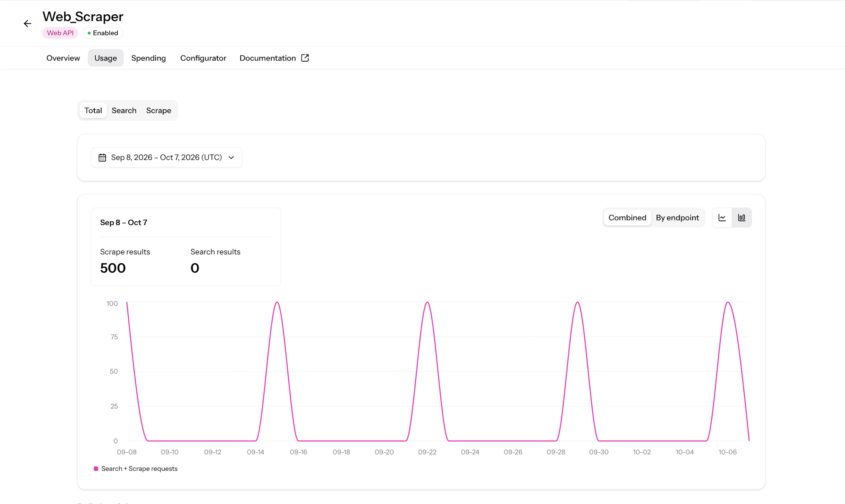Image resolution: width=845 pixels, height=504 pixels.
Task: Click the Scrape results value 500
Action: coord(113,268)
